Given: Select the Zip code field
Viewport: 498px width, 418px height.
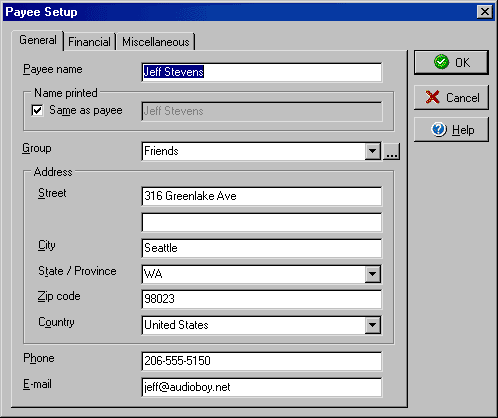Looking at the screenshot, I should [x=262, y=299].
